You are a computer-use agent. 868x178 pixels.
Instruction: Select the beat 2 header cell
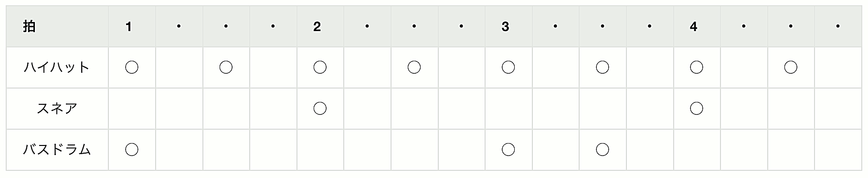point(320,26)
